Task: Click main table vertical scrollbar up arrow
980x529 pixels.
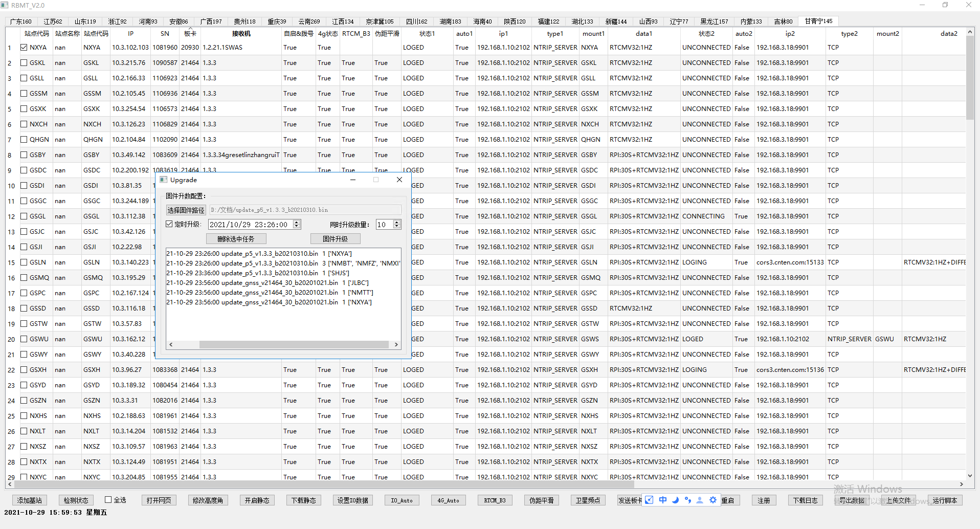Action: point(970,32)
